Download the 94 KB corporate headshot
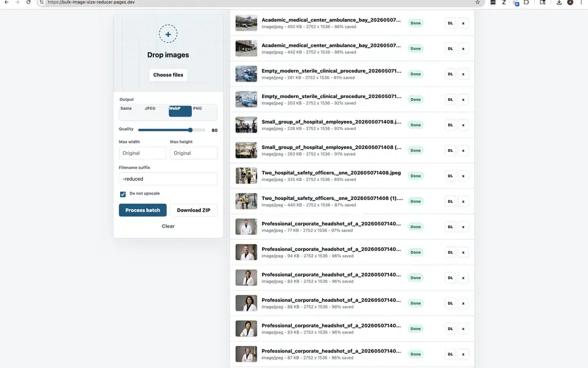Viewport: 588px width, 368px height. pos(450,252)
